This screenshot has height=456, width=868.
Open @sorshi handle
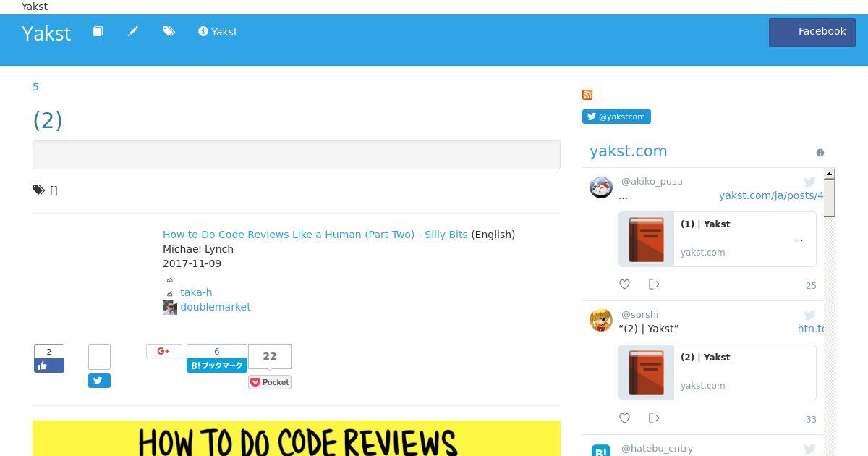pos(640,315)
